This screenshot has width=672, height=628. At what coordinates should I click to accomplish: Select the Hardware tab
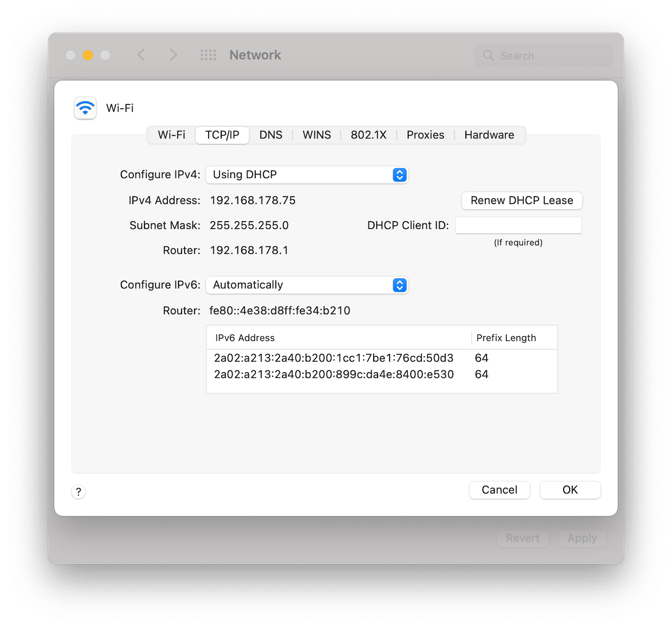(x=489, y=134)
